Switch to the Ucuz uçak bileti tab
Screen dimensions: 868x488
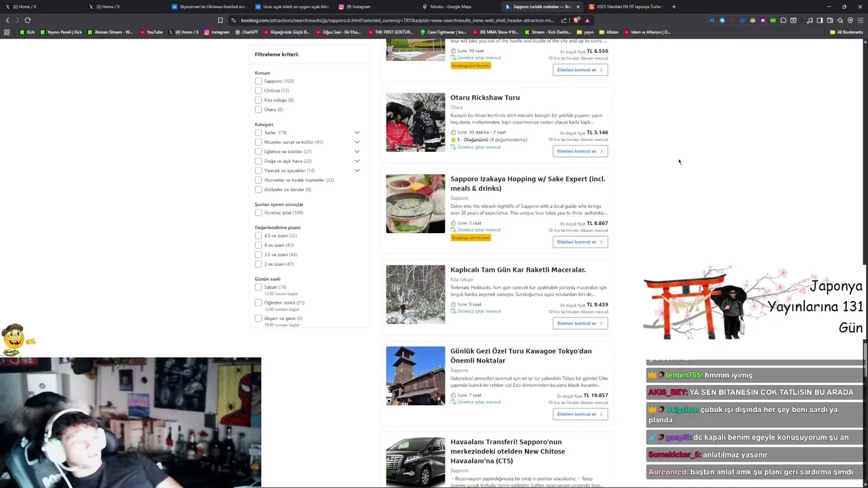pos(292,7)
